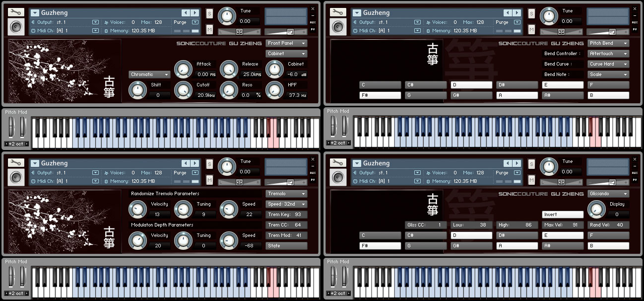Open Midi Ch dropdown arrow in Tremolo instance
Image resolution: width=644 pixels, height=301 pixels.
tap(95, 181)
